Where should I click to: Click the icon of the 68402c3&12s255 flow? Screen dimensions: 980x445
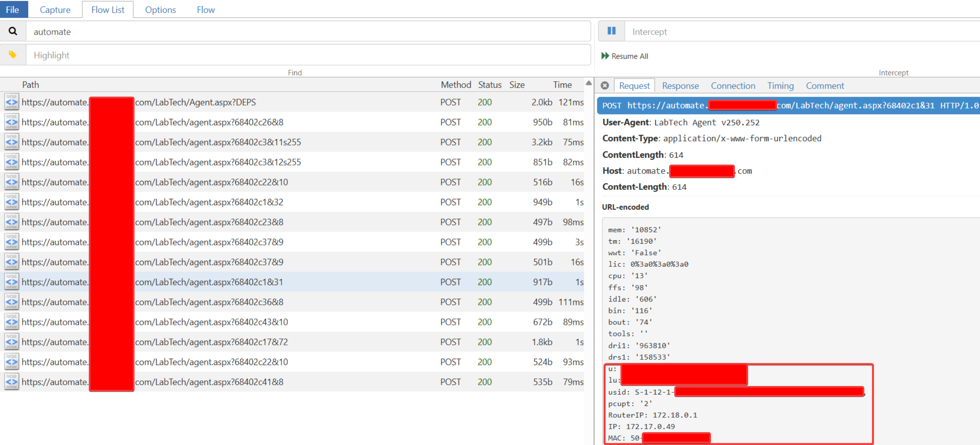tap(12, 162)
